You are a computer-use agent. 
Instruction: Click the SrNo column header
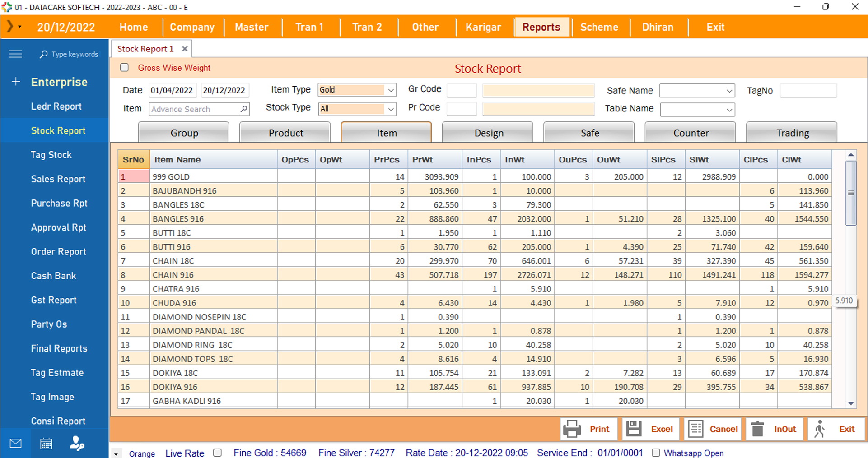pos(134,159)
